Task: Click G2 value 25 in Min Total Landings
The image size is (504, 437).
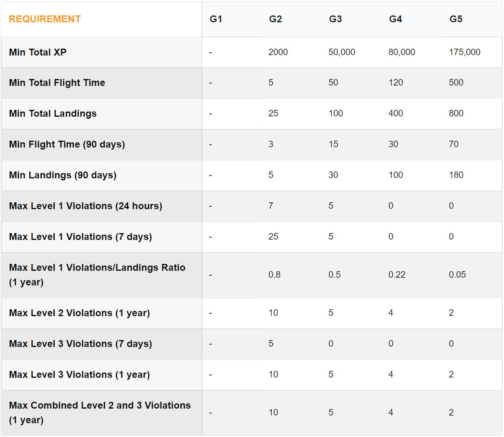Action: pyautogui.click(x=273, y=114)
